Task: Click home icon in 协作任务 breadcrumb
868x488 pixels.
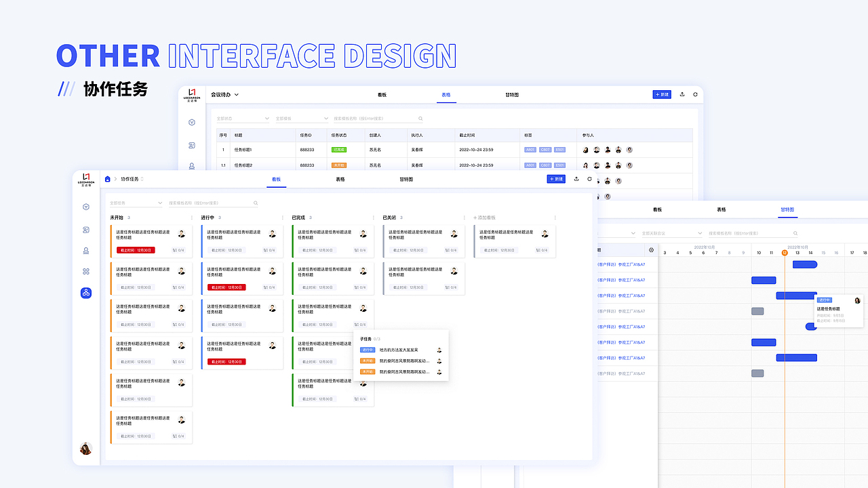Action: click(107, 179)
